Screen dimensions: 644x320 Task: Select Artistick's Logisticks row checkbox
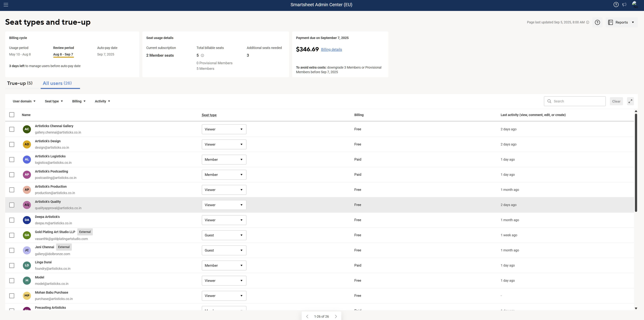coord(12,160)
